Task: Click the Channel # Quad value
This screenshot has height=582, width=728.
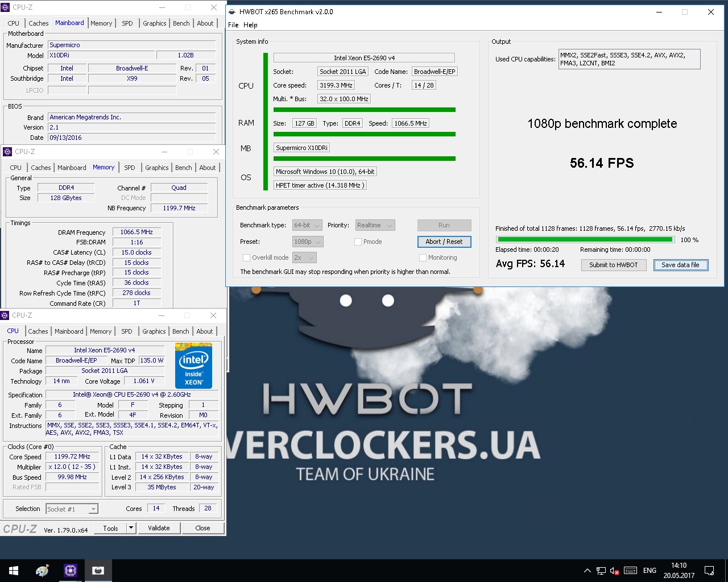Action: [x=179, y=188]
